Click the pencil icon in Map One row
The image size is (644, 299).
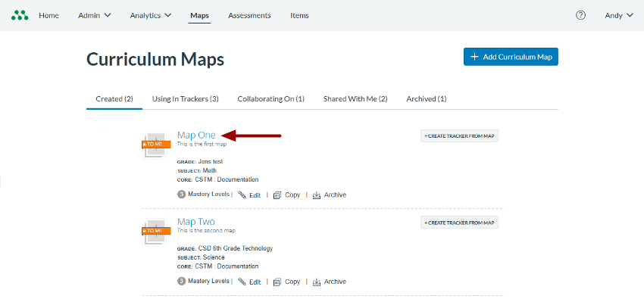[x=242, y=195]
